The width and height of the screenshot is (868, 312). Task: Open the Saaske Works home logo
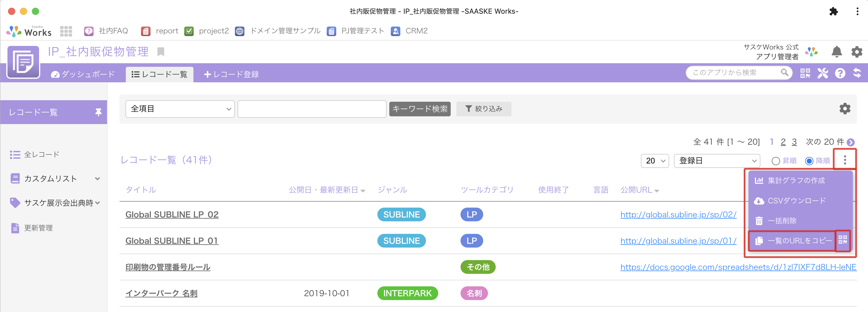29,31
